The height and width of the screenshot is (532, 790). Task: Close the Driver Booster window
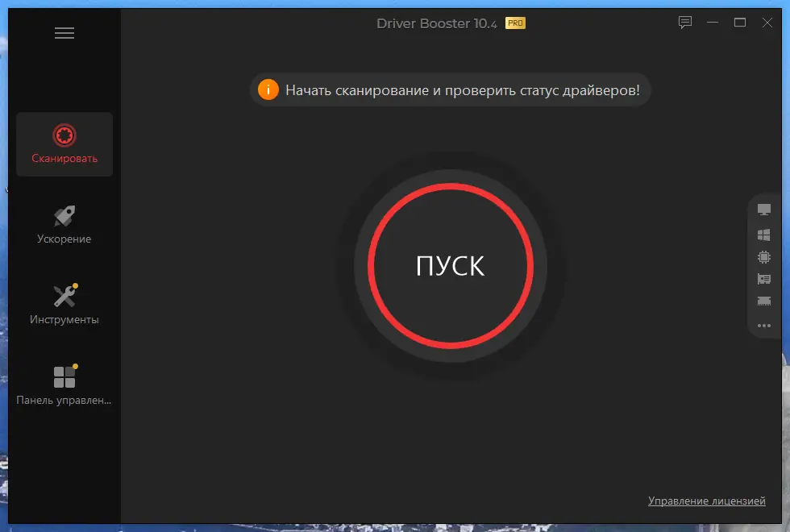coord(767,23)
